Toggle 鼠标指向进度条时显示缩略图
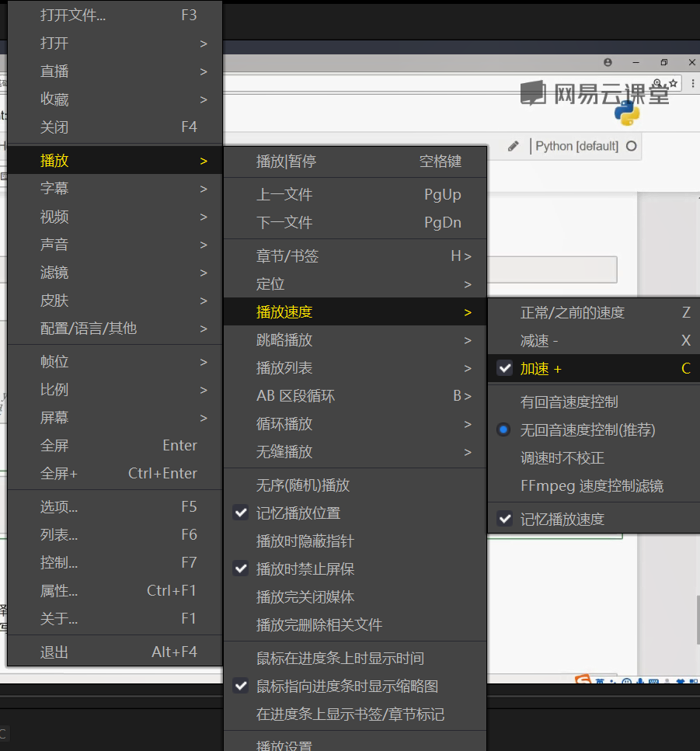700x751 pixels. click(355, 686)
